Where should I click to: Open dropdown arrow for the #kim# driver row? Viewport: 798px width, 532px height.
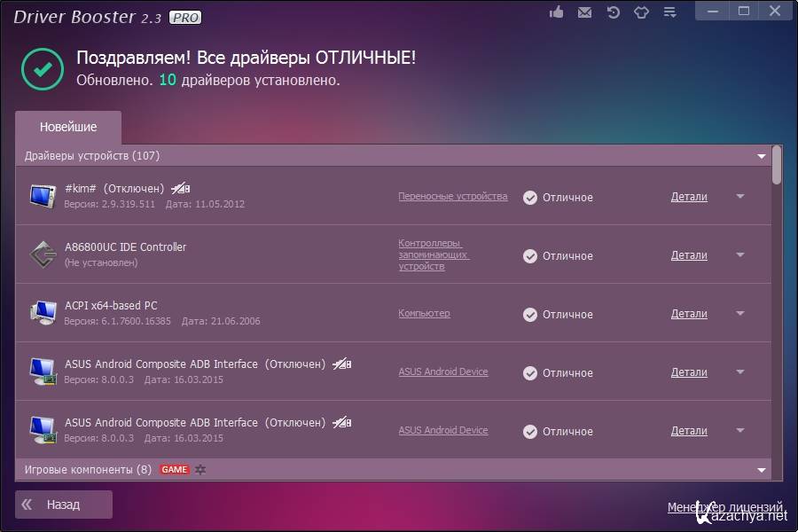click(x=740, y=197)
